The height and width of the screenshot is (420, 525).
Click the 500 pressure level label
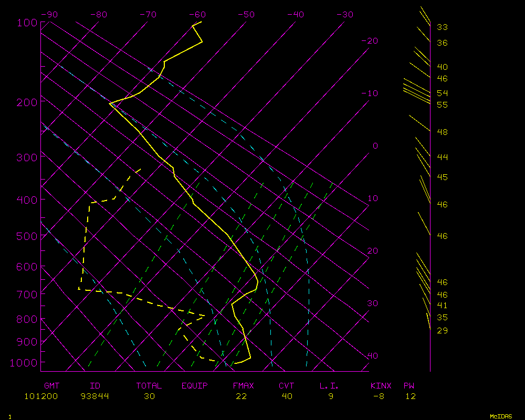click(x=26, y=236)
